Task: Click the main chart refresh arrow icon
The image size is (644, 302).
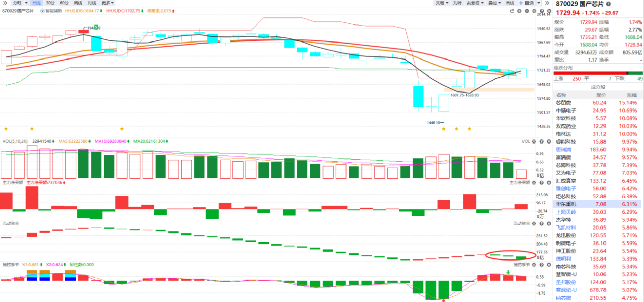Action: (x=512, y=11)
